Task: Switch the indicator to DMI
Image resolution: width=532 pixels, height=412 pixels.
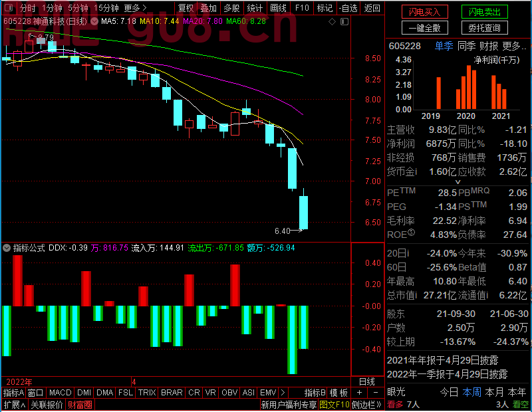Action: tap(84, 393)
